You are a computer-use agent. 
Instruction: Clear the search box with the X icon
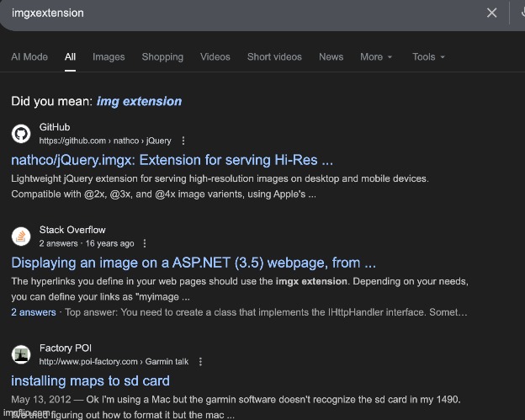pos(492,13)
